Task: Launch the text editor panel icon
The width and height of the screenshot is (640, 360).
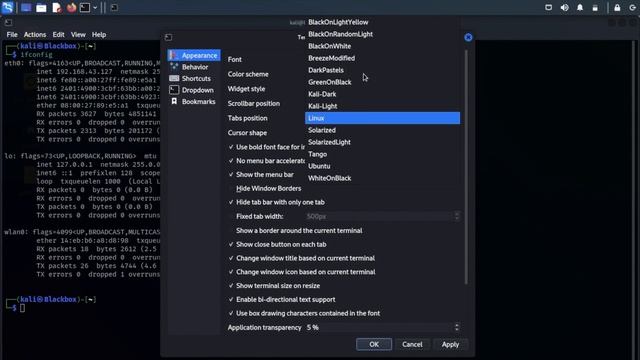Action: 57,7
